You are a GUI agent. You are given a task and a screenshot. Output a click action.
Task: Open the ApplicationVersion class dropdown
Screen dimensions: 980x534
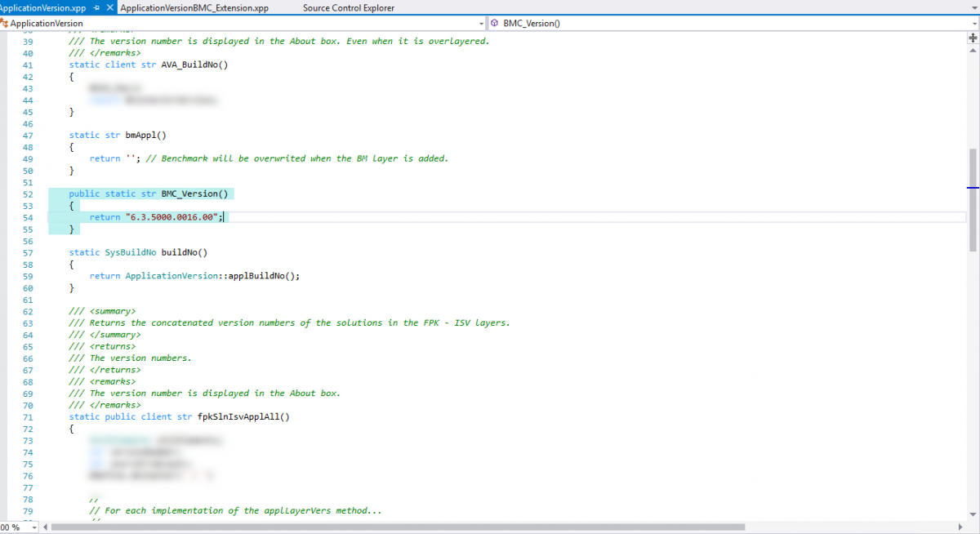click(480, 24)
